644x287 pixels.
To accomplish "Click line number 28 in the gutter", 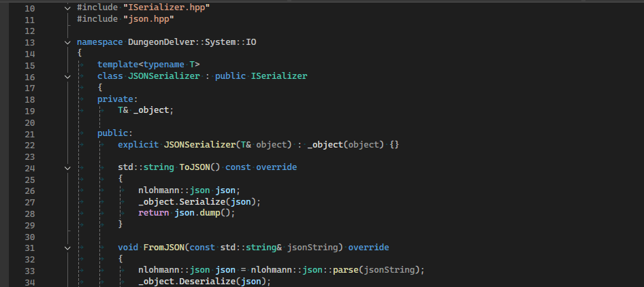I will pos(29,213).
